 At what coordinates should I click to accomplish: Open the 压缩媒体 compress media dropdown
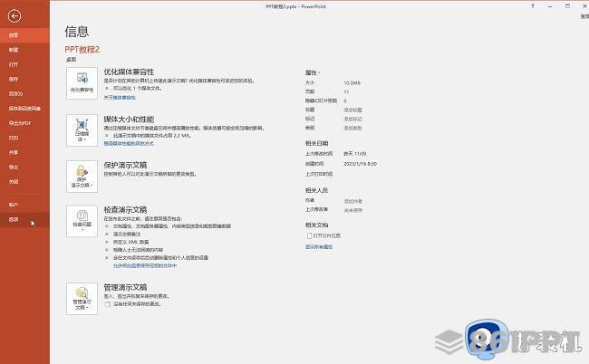coord(82,130)
